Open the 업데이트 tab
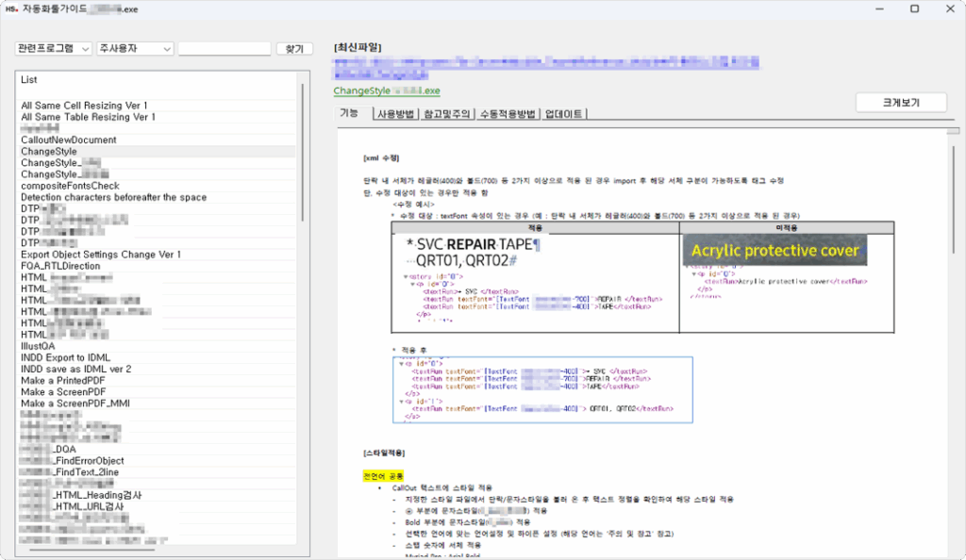 tap(564, 114)
